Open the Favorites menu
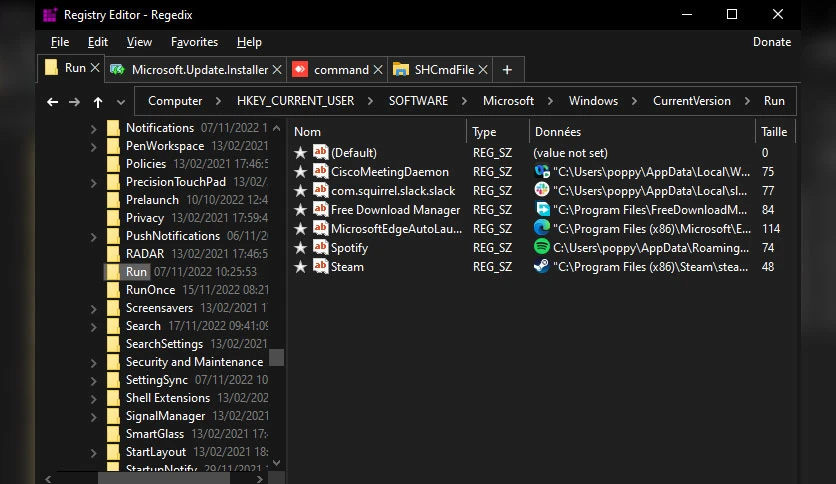 point(194,42)
